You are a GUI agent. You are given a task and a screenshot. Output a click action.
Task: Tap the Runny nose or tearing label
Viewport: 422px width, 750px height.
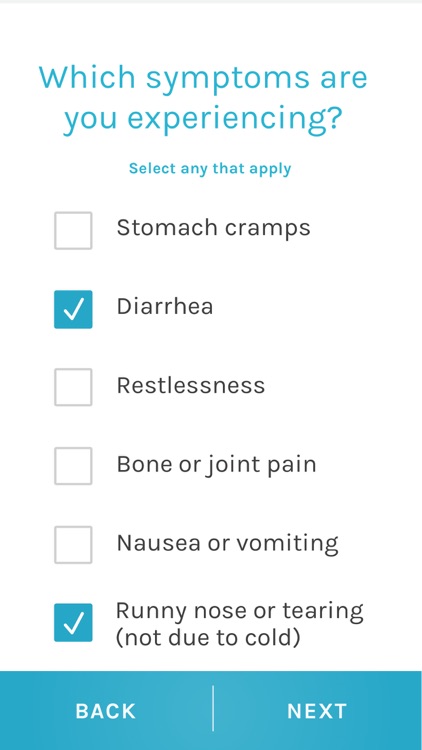pyautogui.click(x=239, y=624)
